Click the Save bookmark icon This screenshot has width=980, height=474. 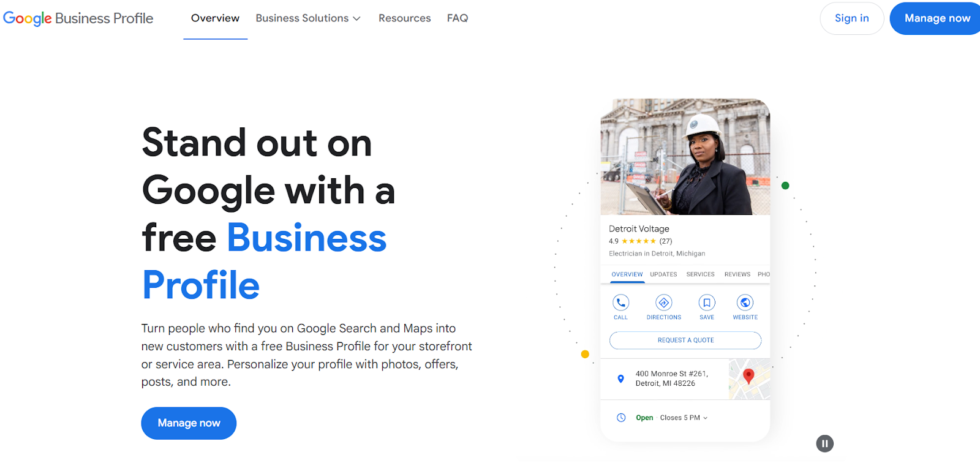point(707,303)
